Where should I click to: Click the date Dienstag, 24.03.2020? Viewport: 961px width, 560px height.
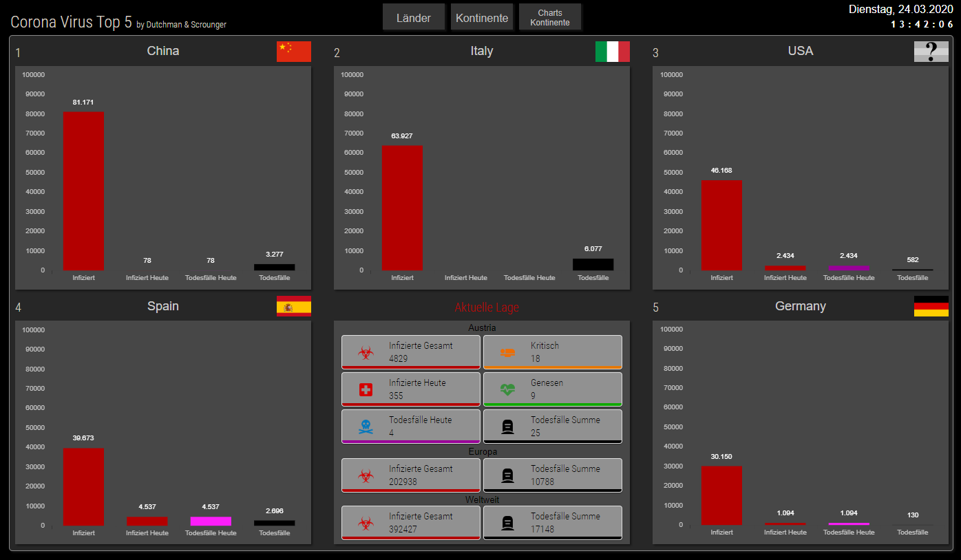(902, 9)
